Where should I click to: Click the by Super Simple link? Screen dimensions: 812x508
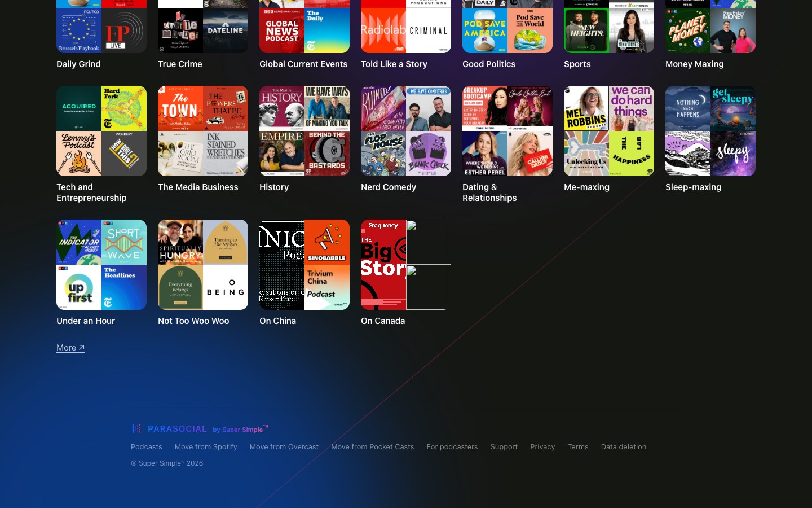click(241, 429)
